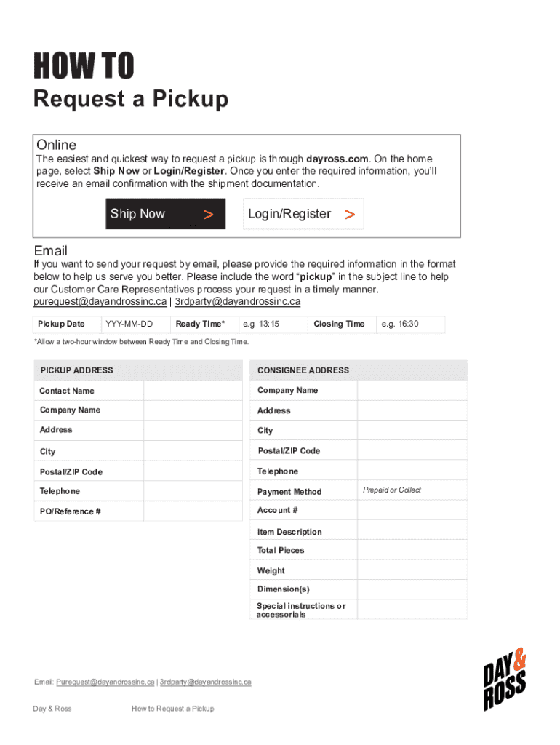Click the pickup Company Name field
Image resolution: width=560 pixels, height=745 pixels.
[192, 410]
